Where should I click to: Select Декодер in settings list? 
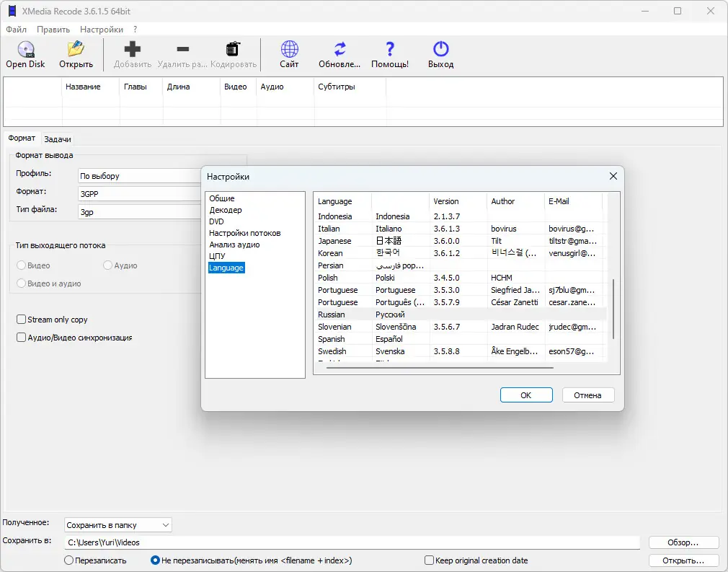tap(225, 210)
